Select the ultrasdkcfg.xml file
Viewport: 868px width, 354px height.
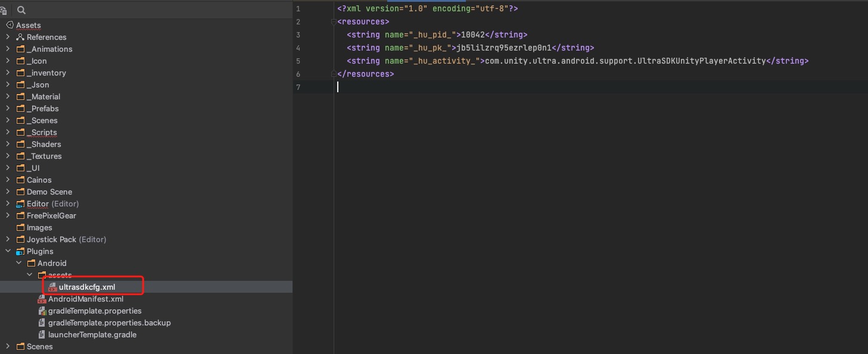click(87, 287)
